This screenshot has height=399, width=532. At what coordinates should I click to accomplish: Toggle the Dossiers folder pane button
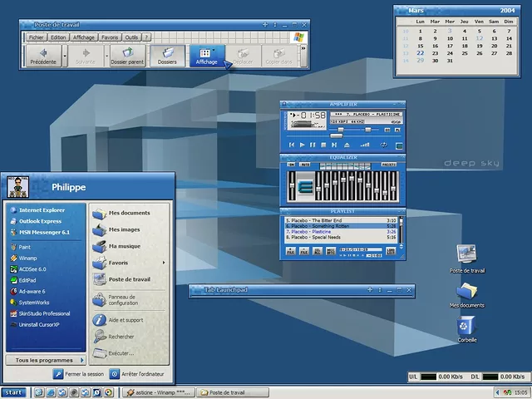click(x=167, y=56)
